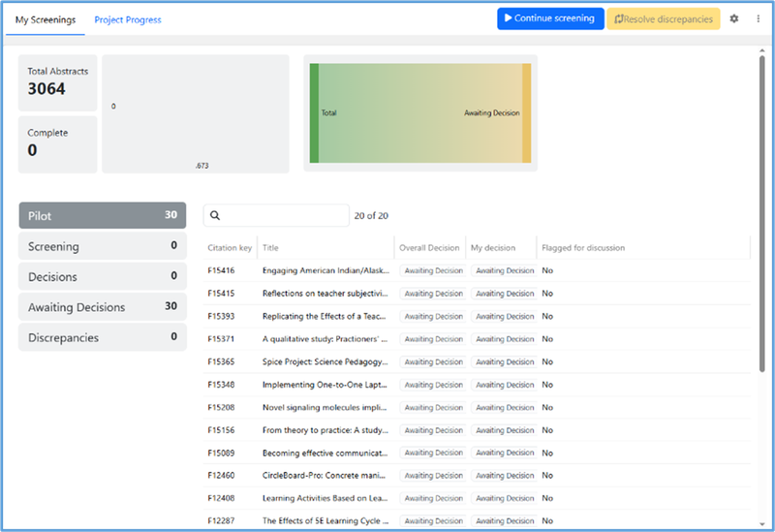Click citation key F15416
Screen dimensions: 775x532
pos(221,270)
